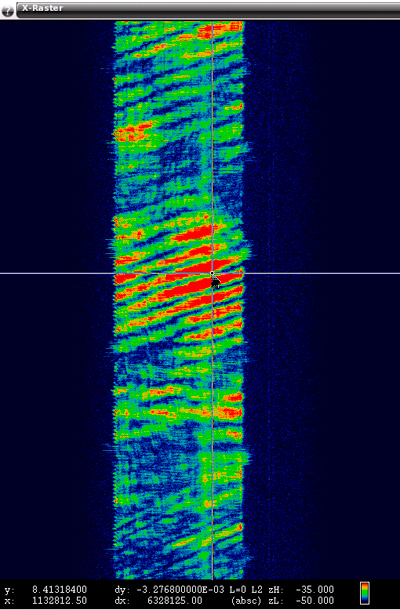Click the question mark help icon
400x610 pixels.
pyautogui.click(x=7, y=11)
